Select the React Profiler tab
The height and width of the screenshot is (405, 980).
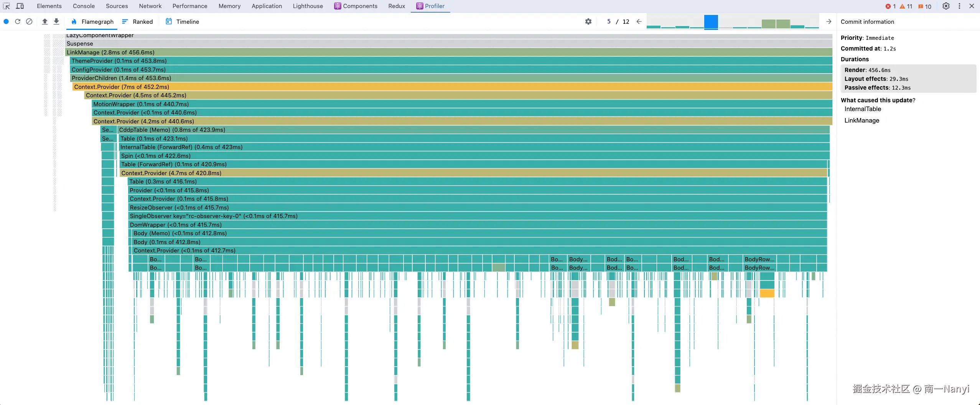(430, 6)
